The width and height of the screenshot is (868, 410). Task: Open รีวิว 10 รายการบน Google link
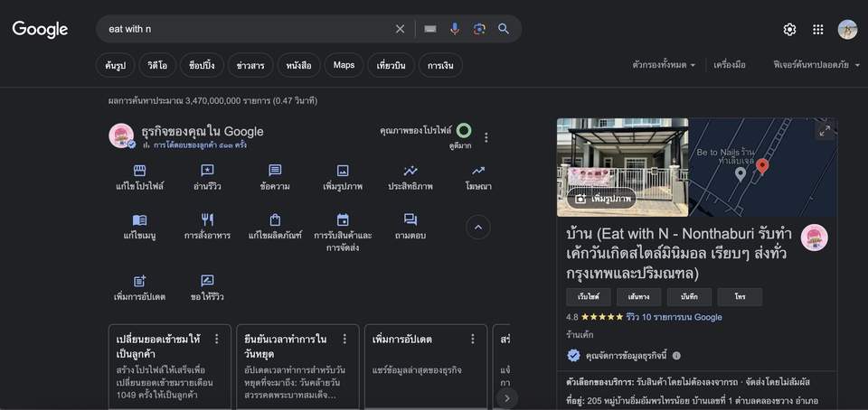pyautogui.click(x=674, y=317)
